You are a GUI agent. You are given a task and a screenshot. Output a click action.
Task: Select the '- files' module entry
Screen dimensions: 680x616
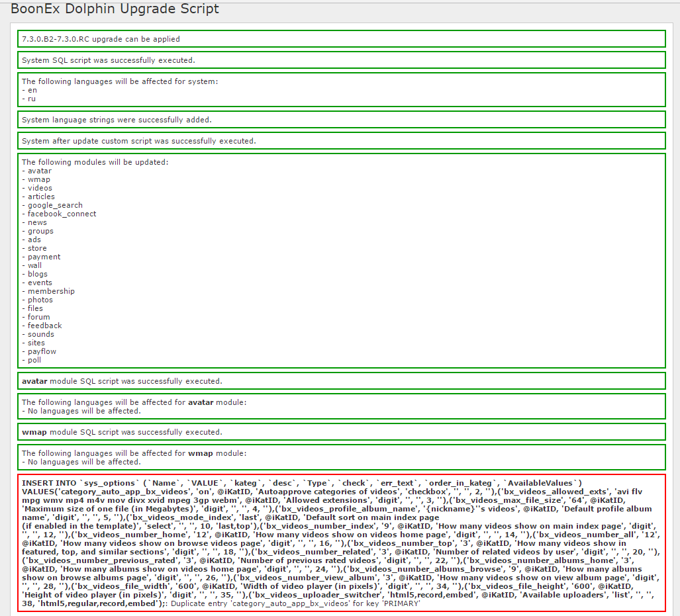(32, 308)
